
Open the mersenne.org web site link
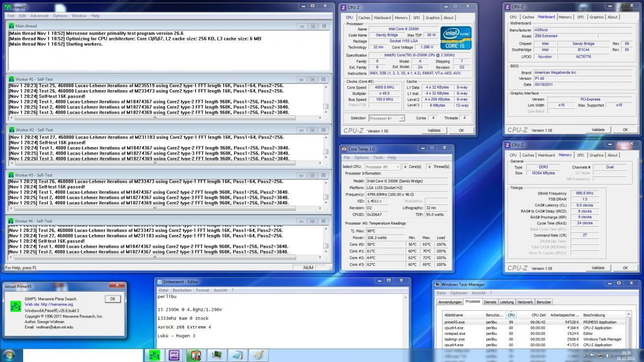(49, 304)
